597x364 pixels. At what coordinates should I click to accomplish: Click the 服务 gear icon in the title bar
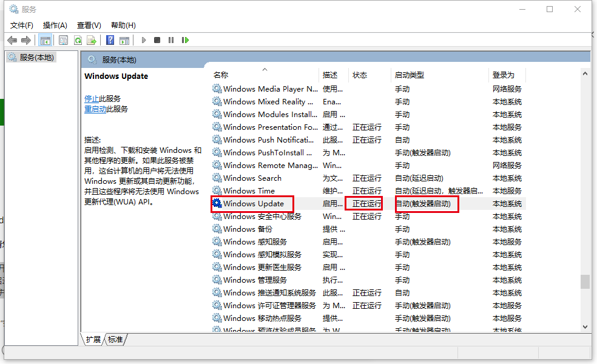14,9
